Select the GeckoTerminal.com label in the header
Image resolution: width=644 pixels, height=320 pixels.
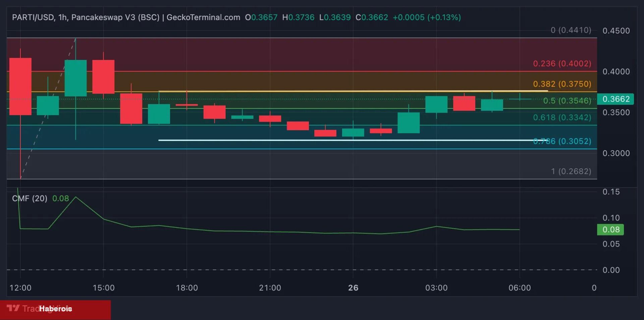click(x=203, y=17)
